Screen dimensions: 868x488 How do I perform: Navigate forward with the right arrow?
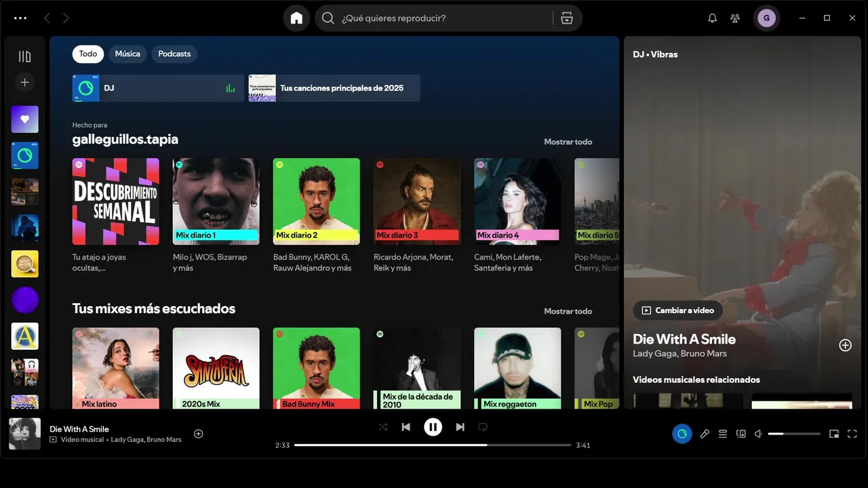click(66, 18)
